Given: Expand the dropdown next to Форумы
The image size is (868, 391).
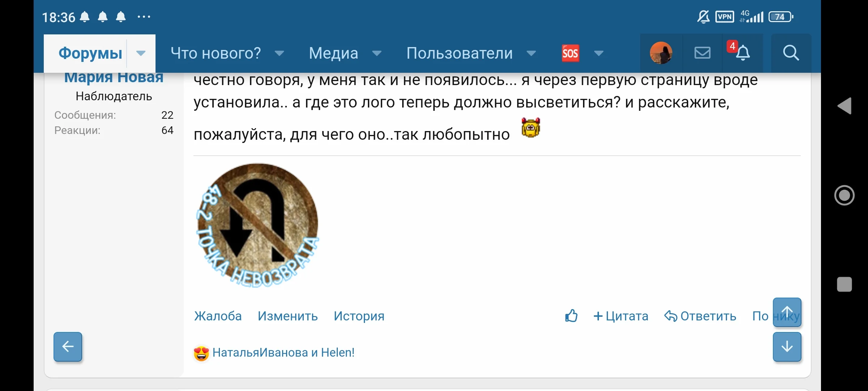Looking at the screenshot, I should pyautogui.click(x=141, y=53).
